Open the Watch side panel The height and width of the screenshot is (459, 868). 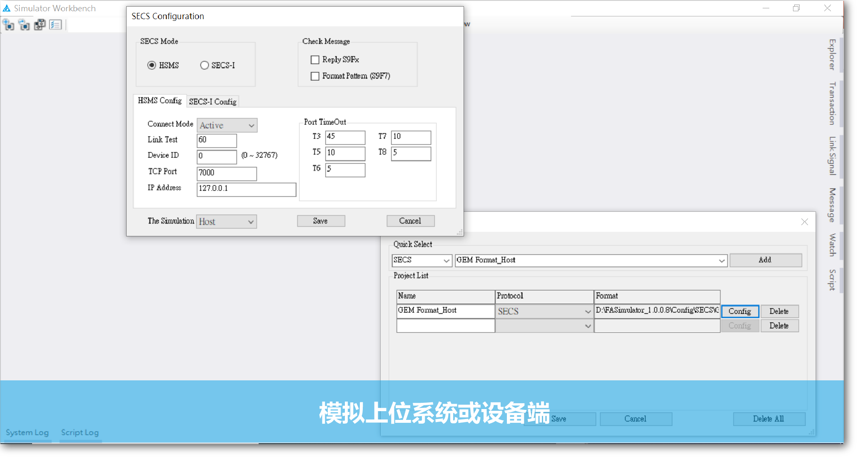pyautogui.click(x=832, y=245)
